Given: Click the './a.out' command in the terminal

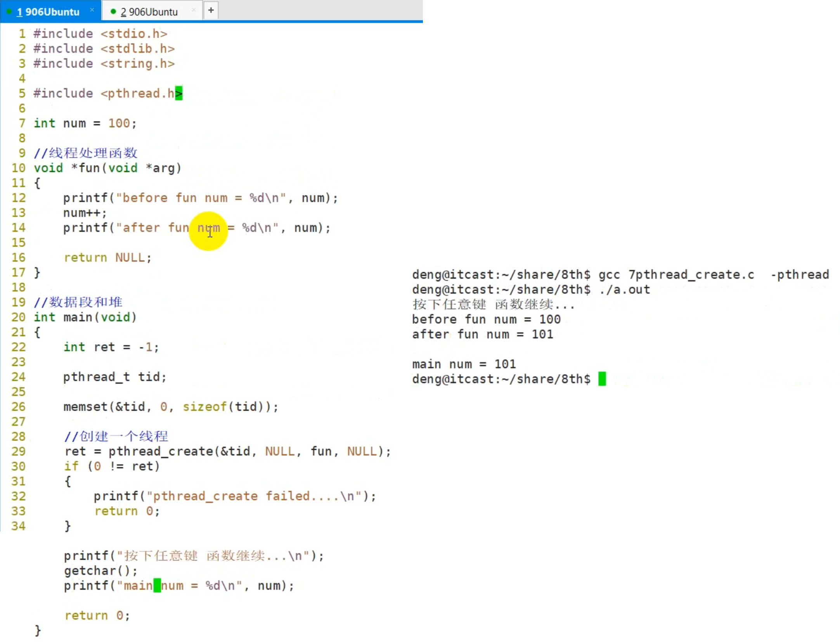Looking at the screenshot, I should (624, 289).
